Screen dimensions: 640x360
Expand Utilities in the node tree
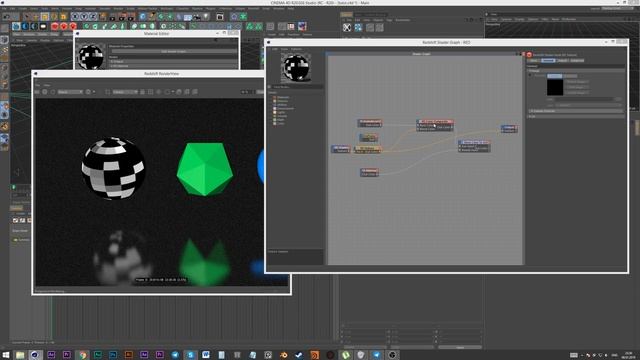282,104
